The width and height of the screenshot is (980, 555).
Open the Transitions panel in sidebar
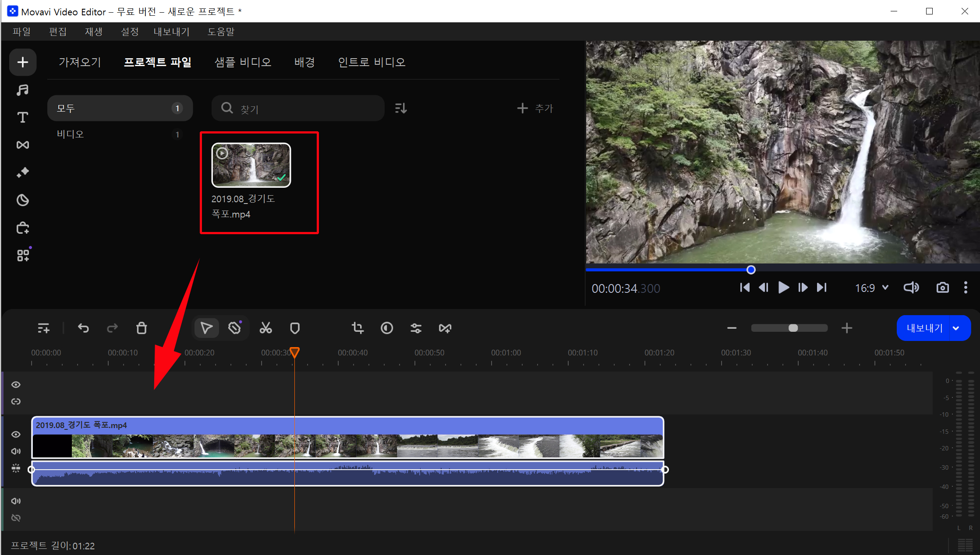click(23, 145)
